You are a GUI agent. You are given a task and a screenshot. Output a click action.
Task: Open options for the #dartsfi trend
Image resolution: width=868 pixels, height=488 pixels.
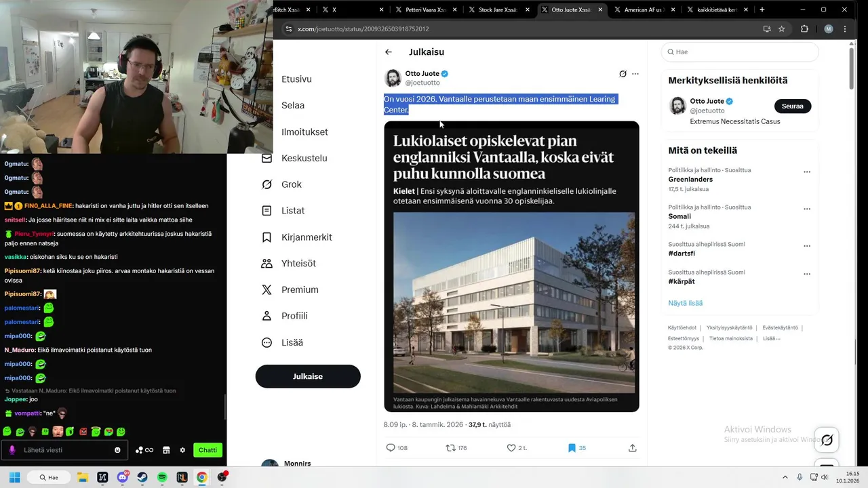coord(807,246)
